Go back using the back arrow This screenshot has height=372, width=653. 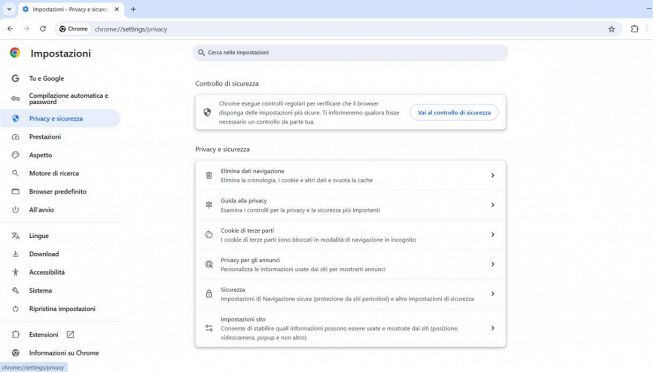coord(10,29)
